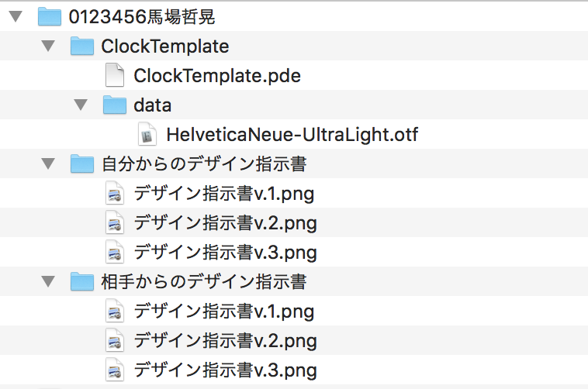
Task: Select デザイン指示書v.2.png under 自分からのデザイン指示書
Action: [224, 223]
